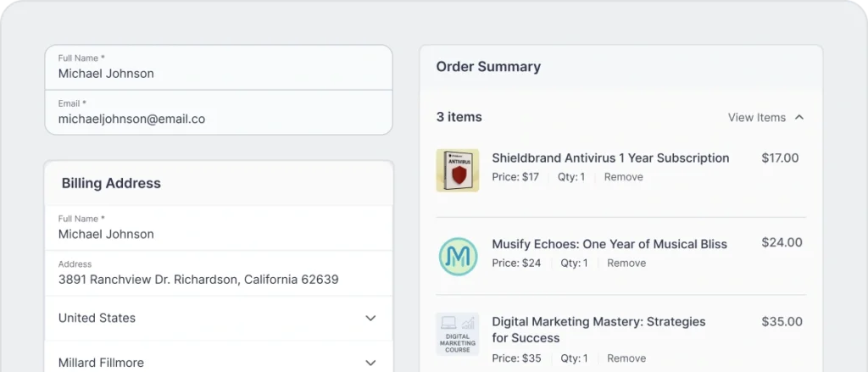Remove Musify Echoes from the order

pos(626,264)
